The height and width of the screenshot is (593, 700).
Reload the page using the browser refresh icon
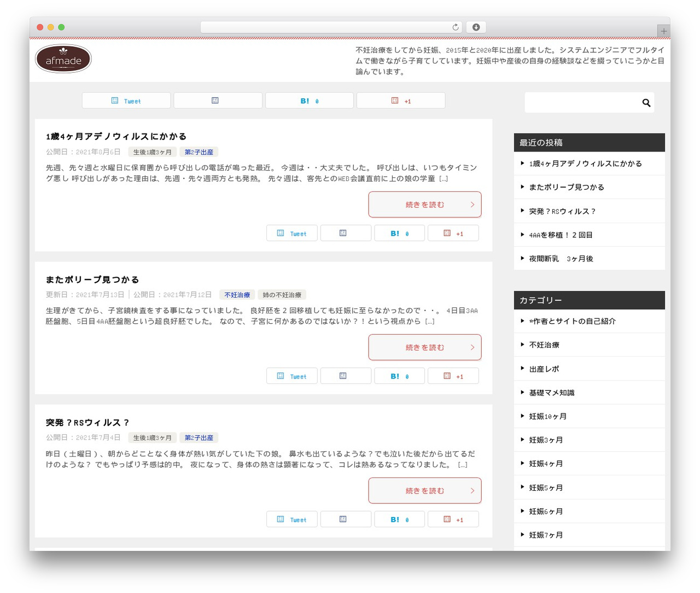pyautogui.click(x=456, y=27)
